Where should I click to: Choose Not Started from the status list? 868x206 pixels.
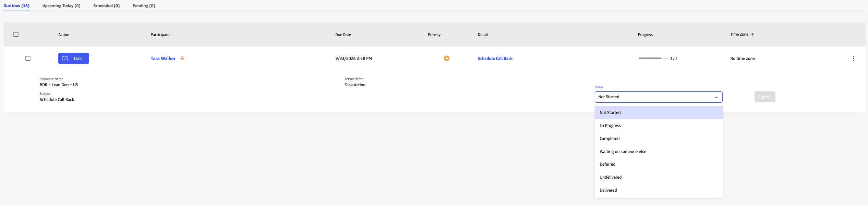[x=659, y=113]
